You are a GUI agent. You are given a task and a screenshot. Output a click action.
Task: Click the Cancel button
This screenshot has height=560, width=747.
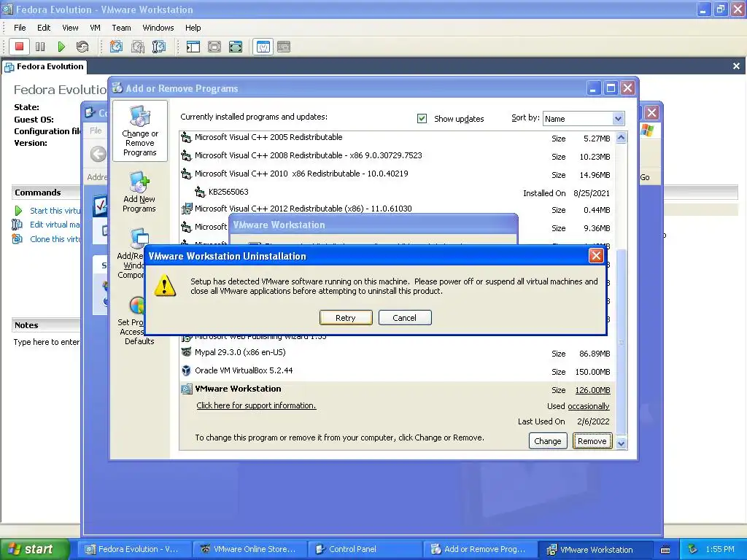[x=404, y=318]
